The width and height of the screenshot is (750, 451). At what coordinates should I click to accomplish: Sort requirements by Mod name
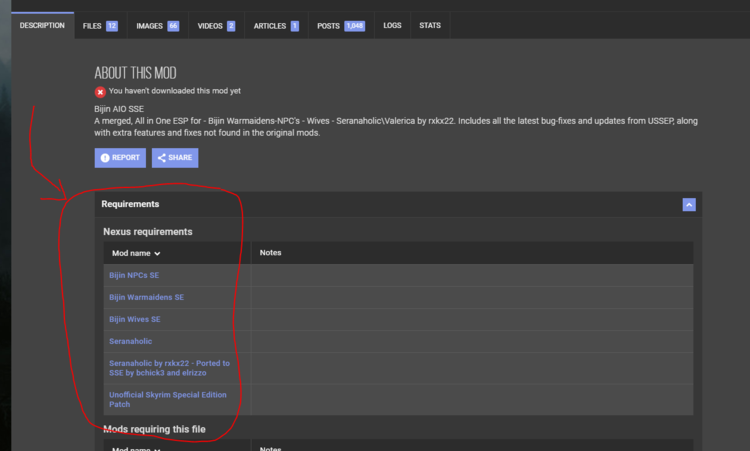(136, 253)
